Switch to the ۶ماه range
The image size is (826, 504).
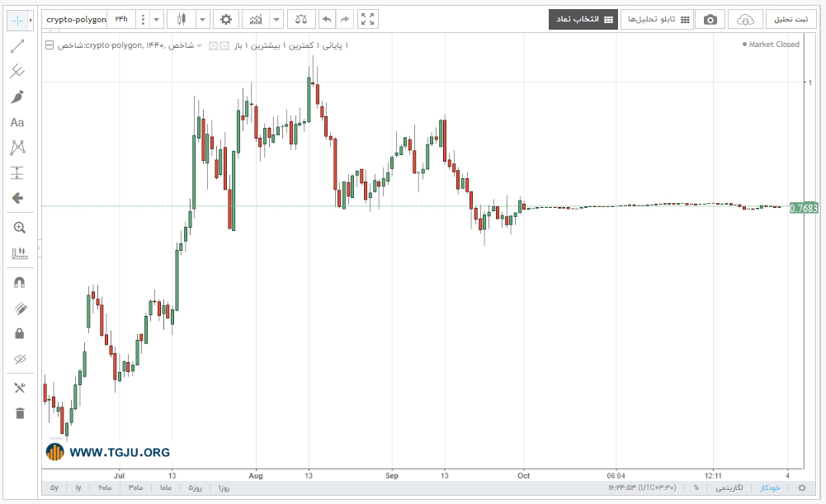pos(105,488)
